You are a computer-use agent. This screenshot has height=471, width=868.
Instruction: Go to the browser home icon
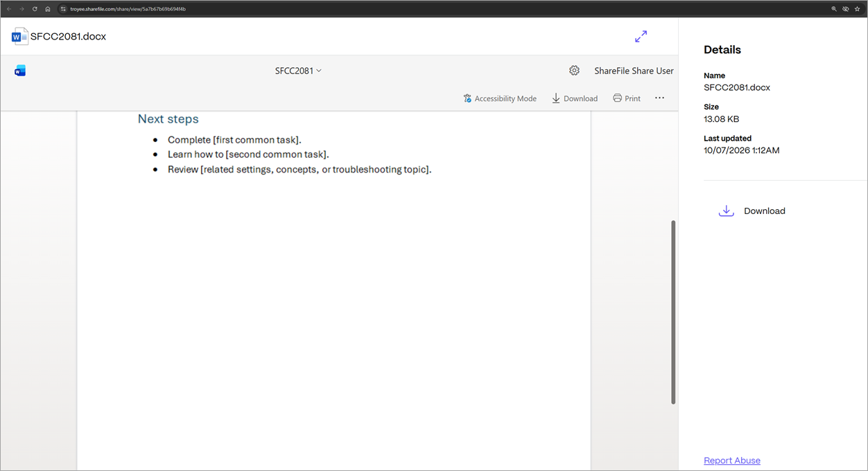[x=48, y=9]
